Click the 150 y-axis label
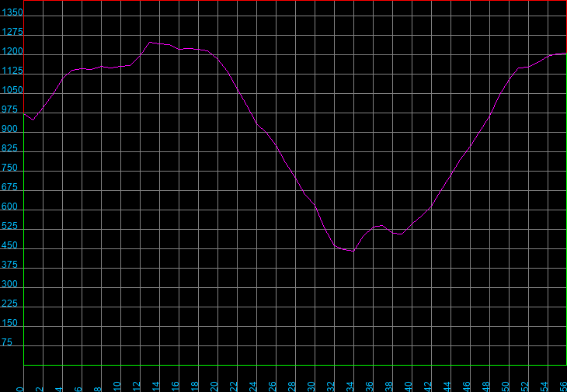The image size is (567, 392). pos(9,323)
